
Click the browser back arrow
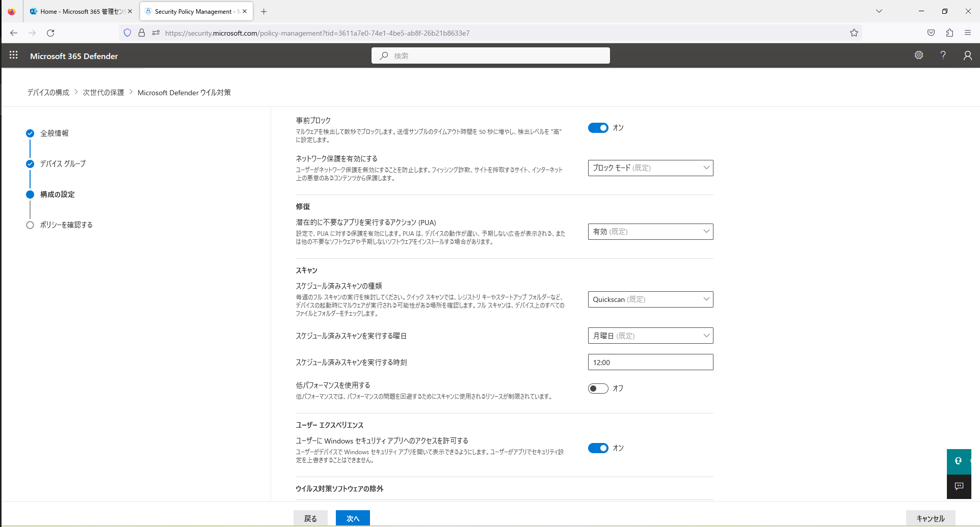[x=14, y=33]
